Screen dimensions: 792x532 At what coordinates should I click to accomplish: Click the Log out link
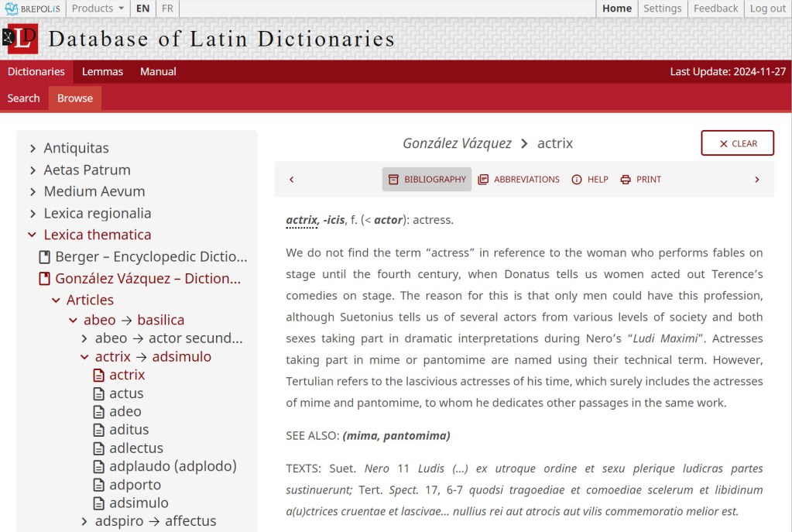pyautogui.click(x=766, y=9)
